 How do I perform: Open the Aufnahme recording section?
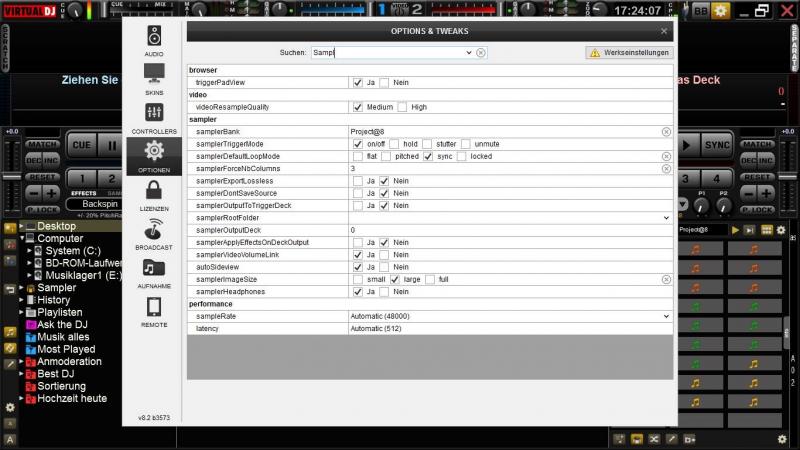tap(154, 273)
